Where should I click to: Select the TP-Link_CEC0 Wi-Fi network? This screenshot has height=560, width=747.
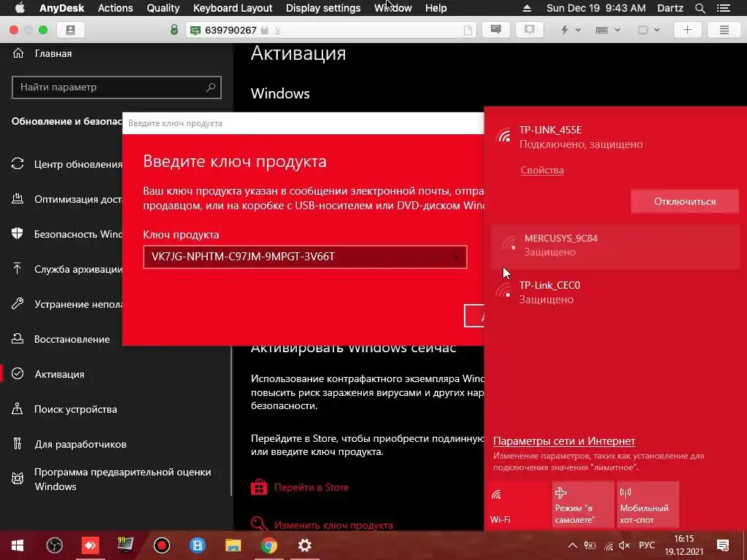616,292
